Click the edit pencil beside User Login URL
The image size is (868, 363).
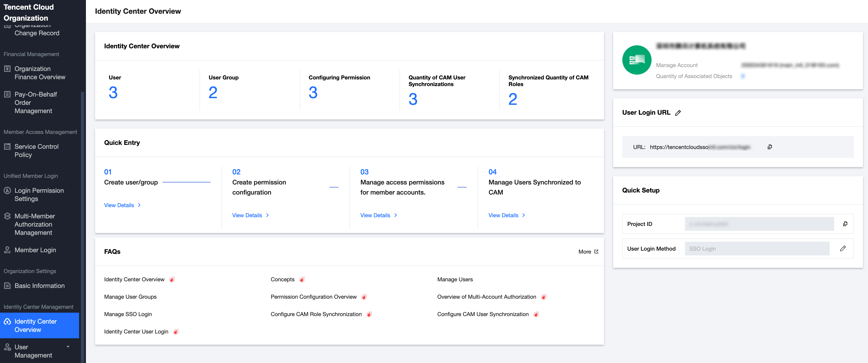click(x=678, y=113)
